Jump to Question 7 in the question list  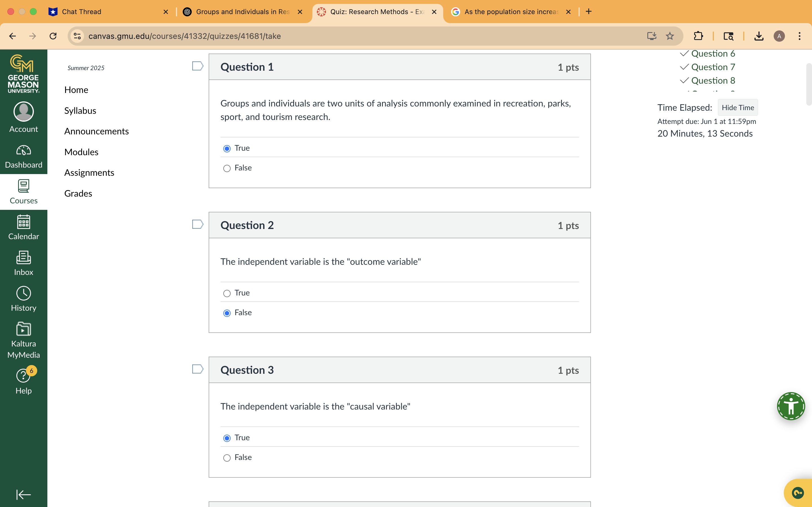tap(713, 67)
